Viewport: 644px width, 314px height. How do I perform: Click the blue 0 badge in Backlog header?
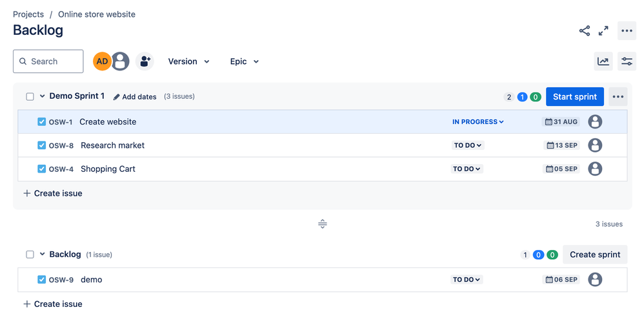click(x=538, y=255)
